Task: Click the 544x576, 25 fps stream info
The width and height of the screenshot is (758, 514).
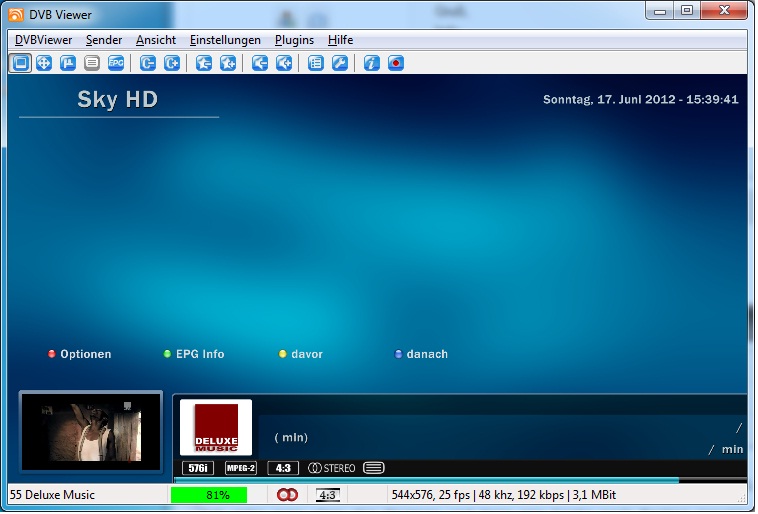Action: [504, 495]
